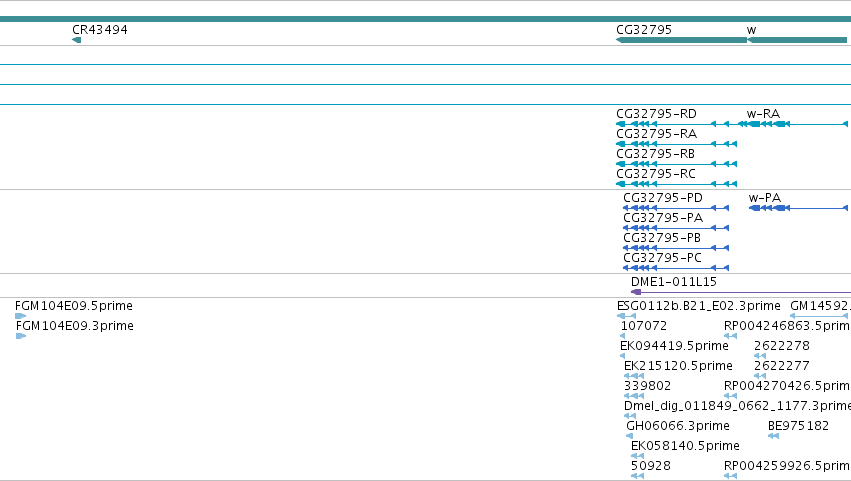Click RP004270426.5prime label
Image resolution: width=851 pixels, height=481 pixels.
tap(788, 387)
